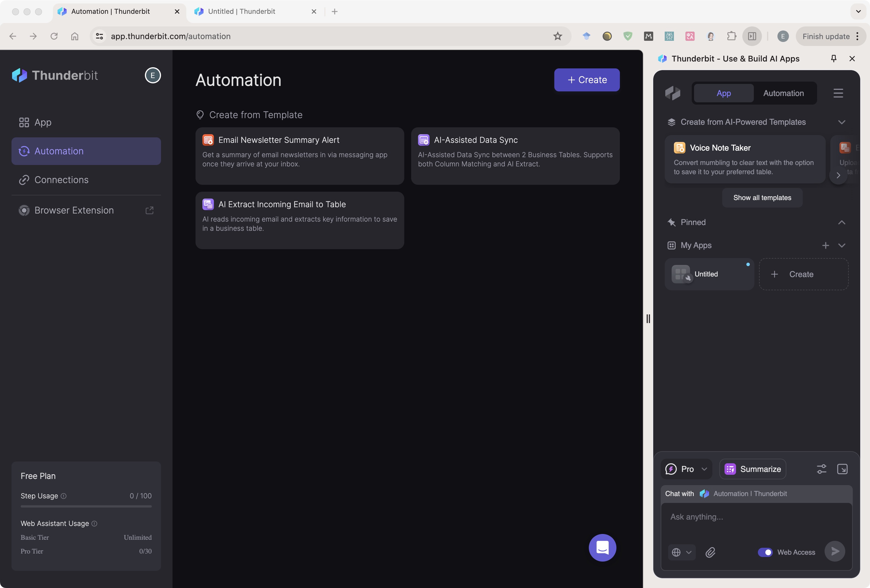Open the chat settings sliders icon

point(821,469)
